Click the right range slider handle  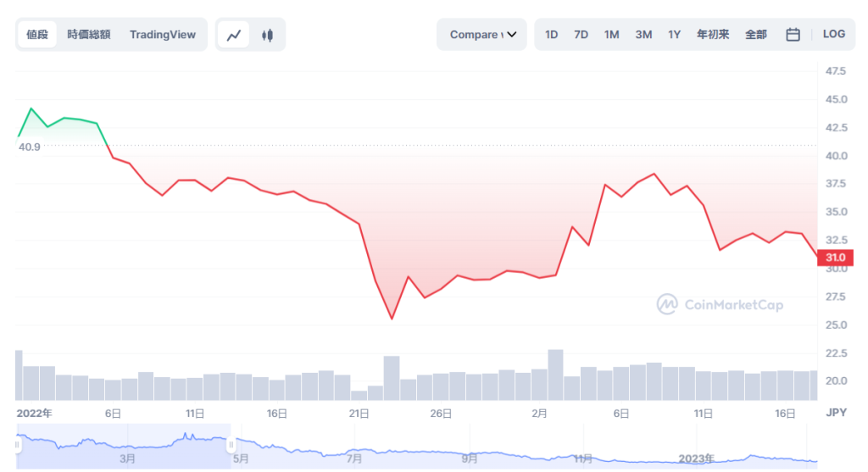click(x=231, y=446)
